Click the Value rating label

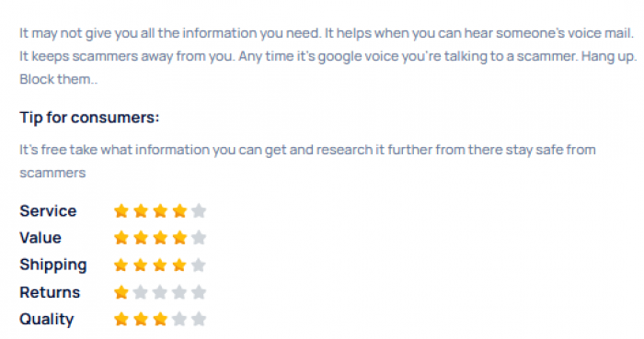40,238
